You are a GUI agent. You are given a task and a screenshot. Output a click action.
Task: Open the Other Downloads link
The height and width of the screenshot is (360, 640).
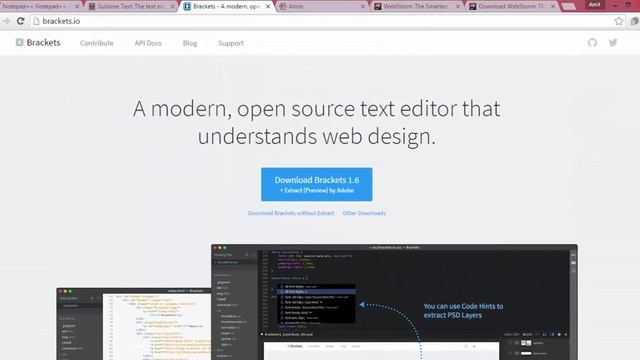tap(364, 213)
